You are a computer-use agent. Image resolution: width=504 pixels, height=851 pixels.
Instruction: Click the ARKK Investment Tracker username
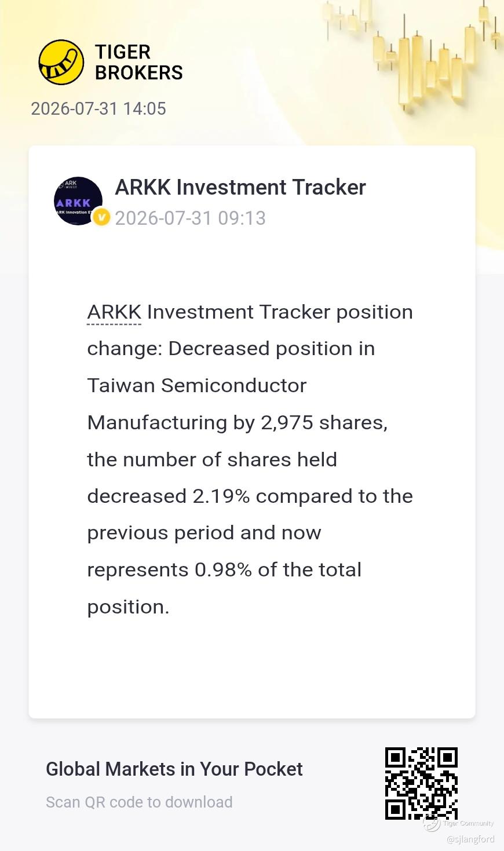pos(240,187)
